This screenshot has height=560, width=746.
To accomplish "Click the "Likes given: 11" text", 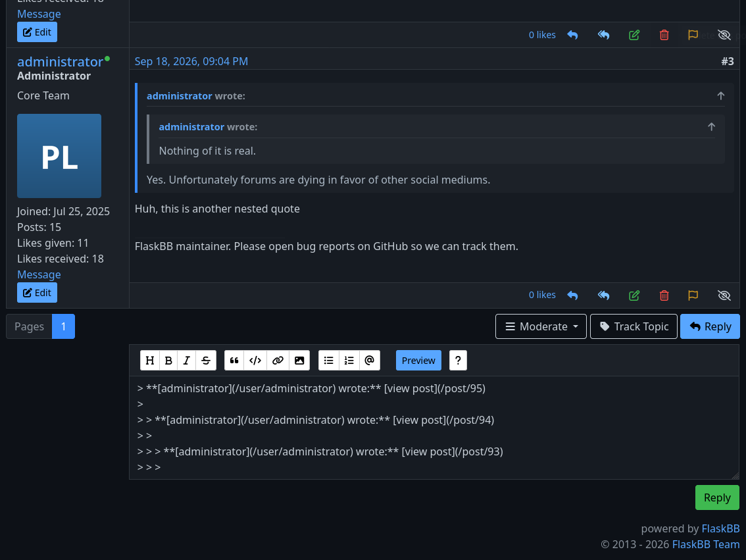I will point(53,243).
